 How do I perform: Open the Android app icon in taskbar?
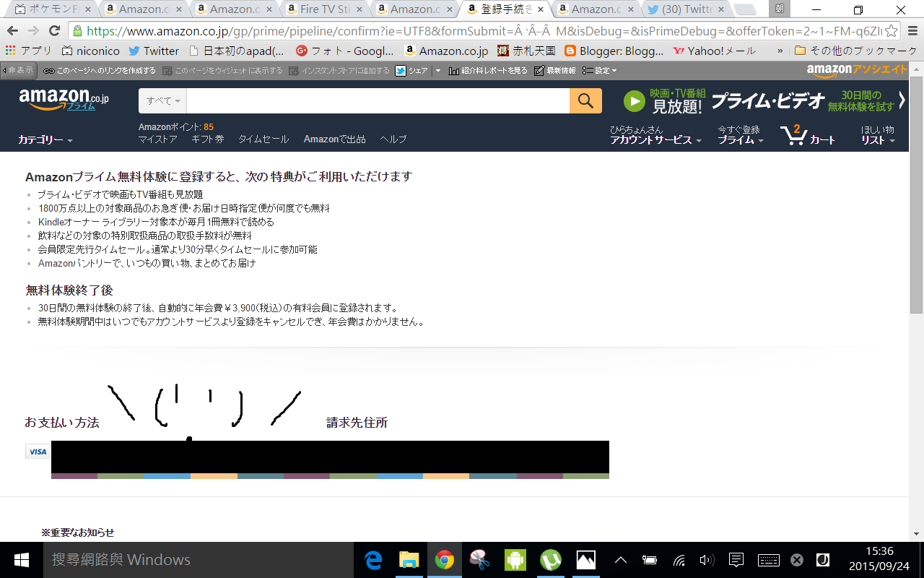click(x=515, y=560)
